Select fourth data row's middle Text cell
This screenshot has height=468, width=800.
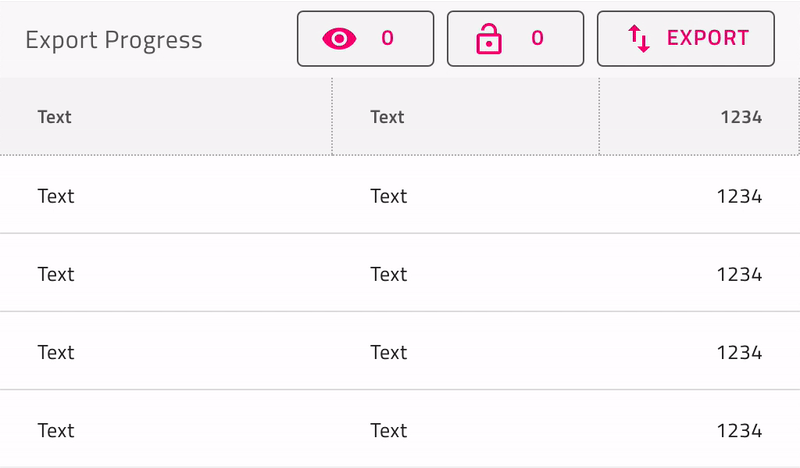(x=388, y=430)
